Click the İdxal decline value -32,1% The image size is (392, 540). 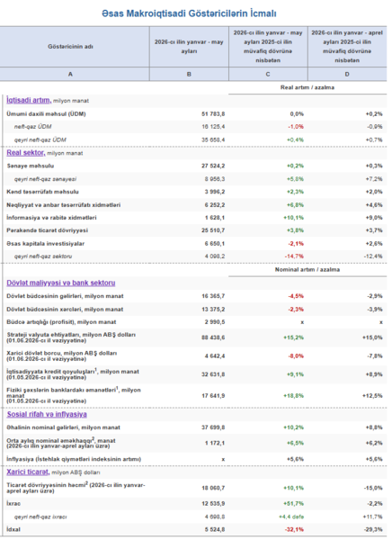pos(294,529)
